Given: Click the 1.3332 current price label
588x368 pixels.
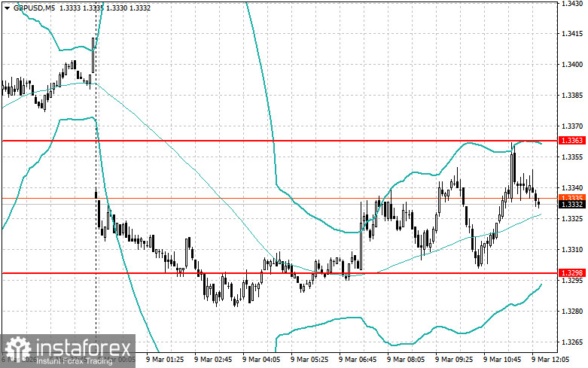Looking at the screenshot, I should click(x=571, y=204).
